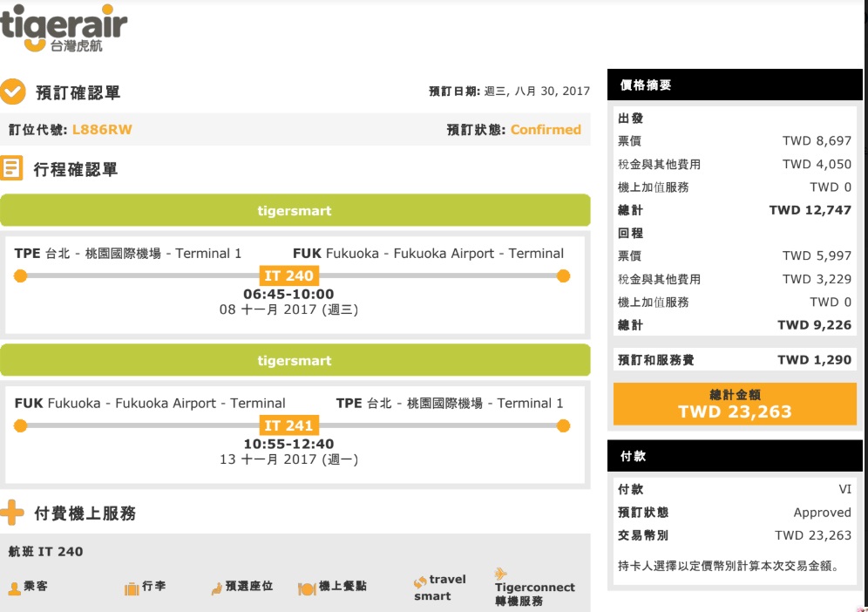
Task: Click the itinerary list icon beside 行程確認單
Action: [x=12, y=168]
